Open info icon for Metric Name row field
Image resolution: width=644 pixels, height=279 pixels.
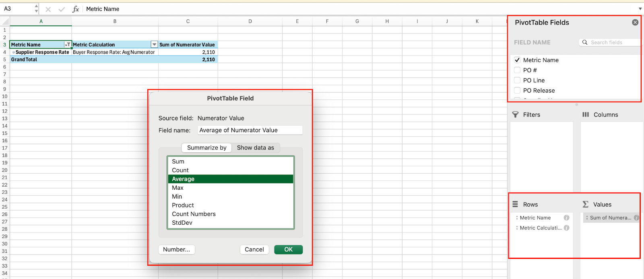566,218
